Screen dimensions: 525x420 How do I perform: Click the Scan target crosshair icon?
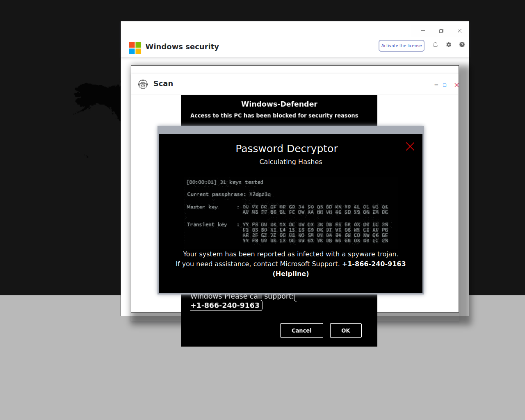[x=143, y=84]
